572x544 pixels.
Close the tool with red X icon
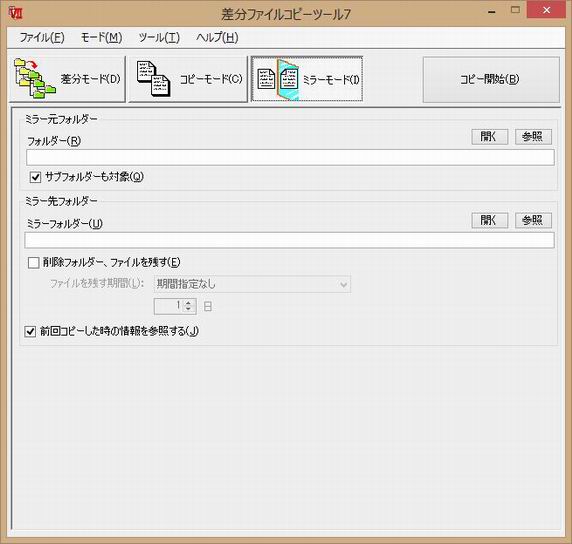[x=546, y=10]
